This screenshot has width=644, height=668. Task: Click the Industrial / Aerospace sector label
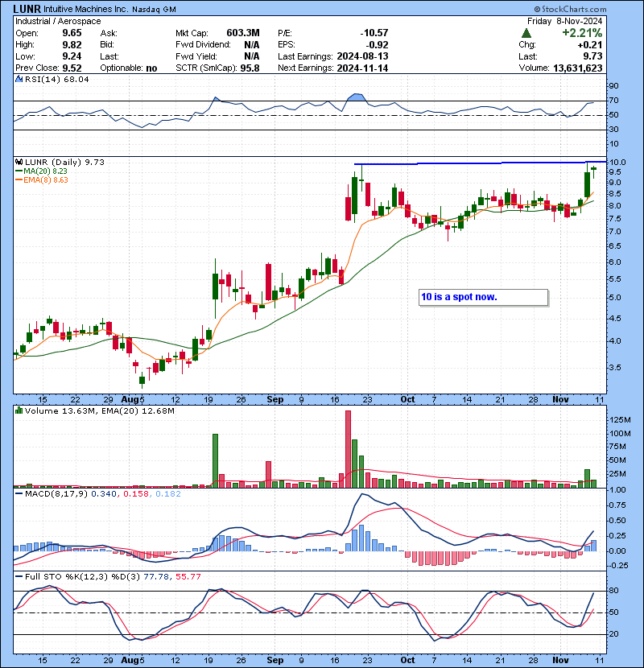click(58, 21)
